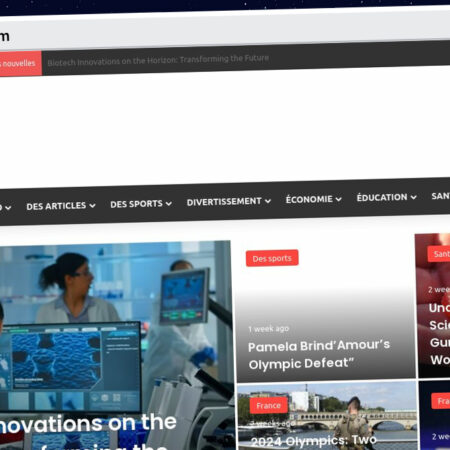
Task: Click the Biotech Innovations ticker headline
Action: (x=158, y=60)
